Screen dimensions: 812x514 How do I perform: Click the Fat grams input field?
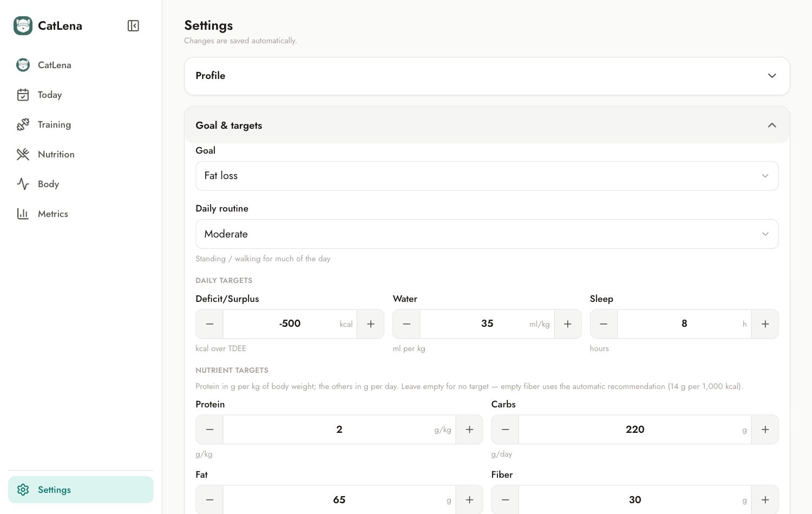(x=339, y=500)
